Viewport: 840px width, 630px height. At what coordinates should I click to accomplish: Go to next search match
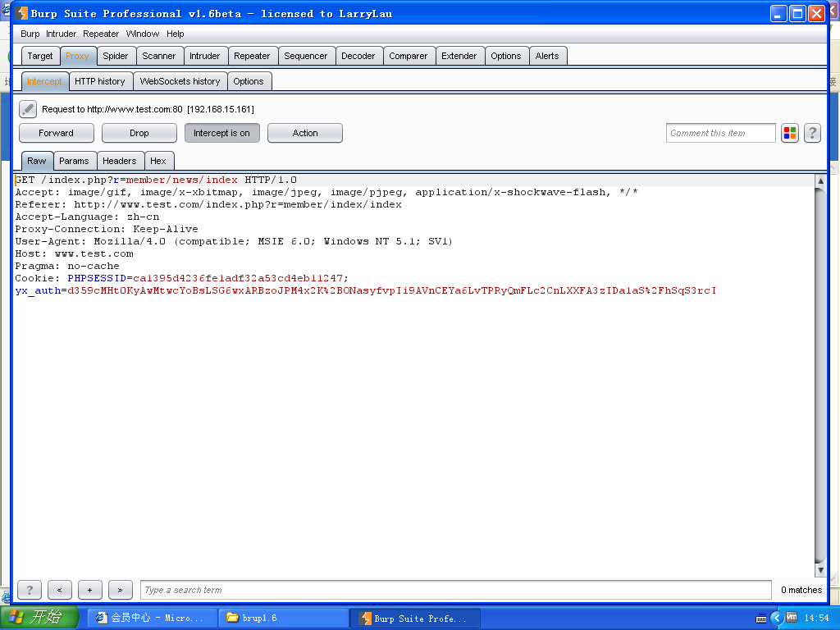[120, 590]
